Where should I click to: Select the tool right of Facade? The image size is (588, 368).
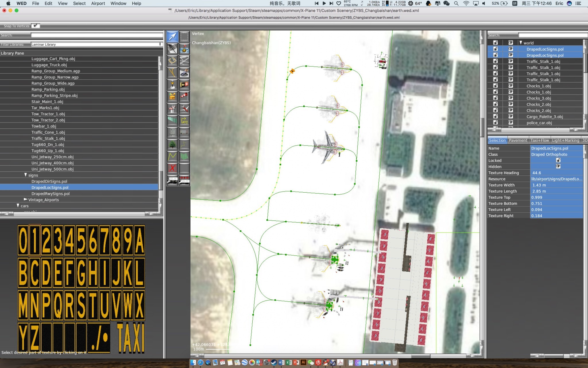pos(184,133)
